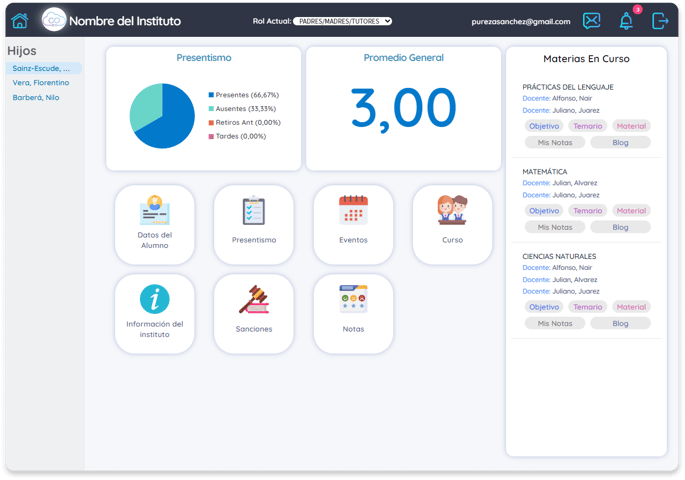Click the Promedio General heading
The height and width of the screenshot is (480, 685).
403,58
